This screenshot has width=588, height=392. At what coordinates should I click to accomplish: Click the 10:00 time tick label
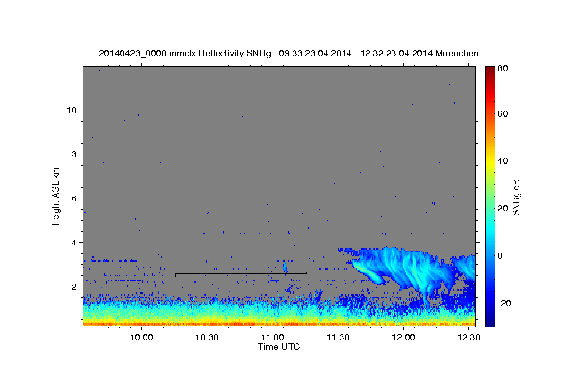point(142,338)
